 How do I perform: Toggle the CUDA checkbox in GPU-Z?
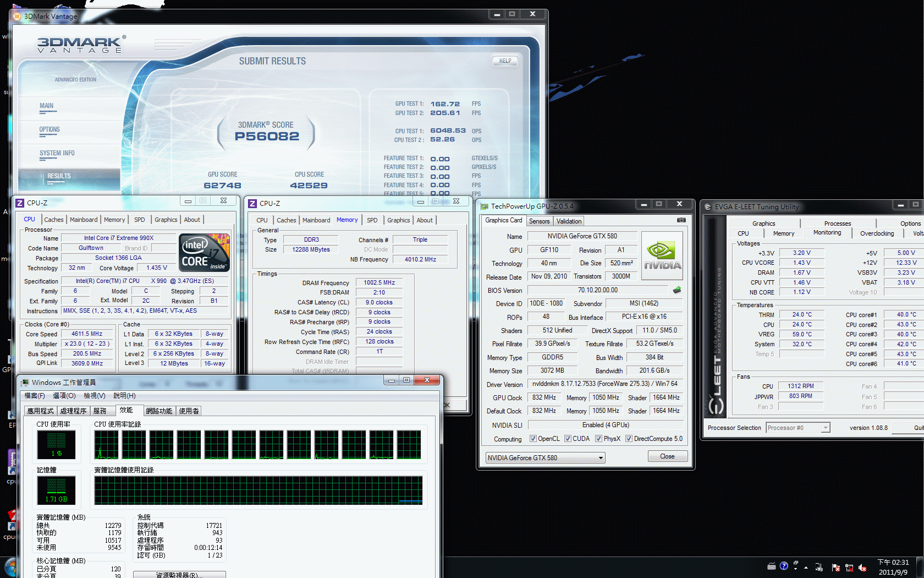568,439
